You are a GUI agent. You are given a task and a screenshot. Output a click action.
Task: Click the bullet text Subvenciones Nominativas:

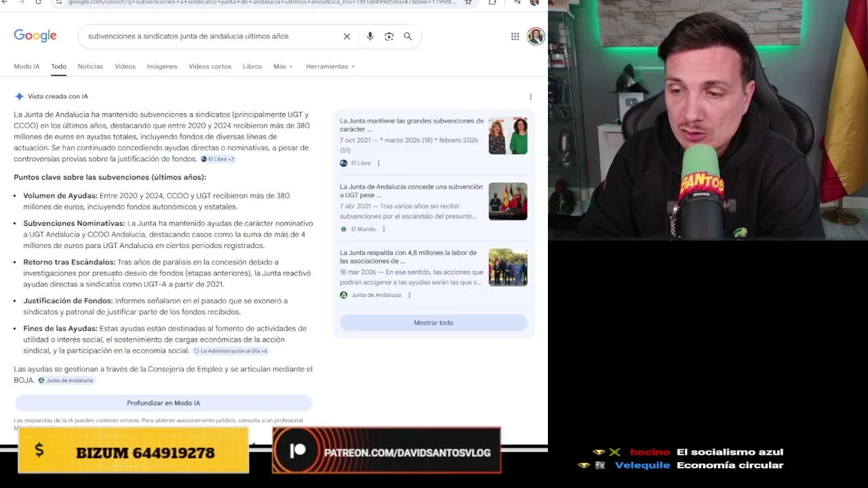[x=74, y=224]
